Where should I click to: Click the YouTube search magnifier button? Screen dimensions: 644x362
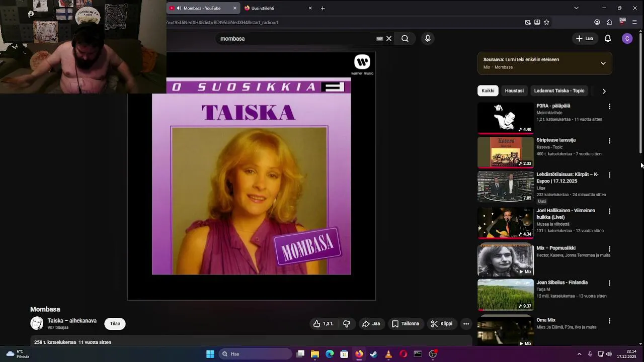click(405, 39)
